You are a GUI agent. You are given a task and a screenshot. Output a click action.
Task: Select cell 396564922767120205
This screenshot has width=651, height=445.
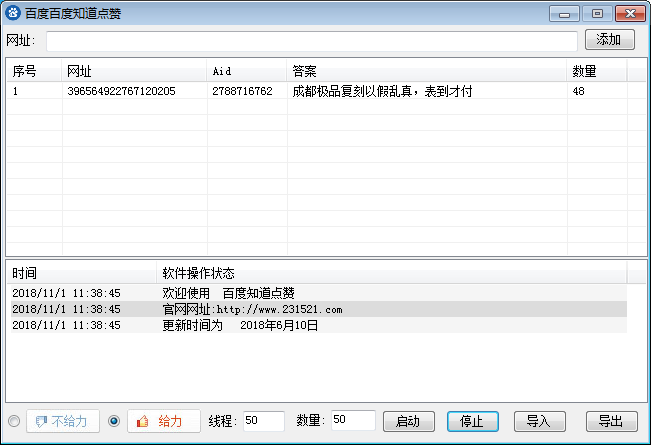(x=121, y=91)
